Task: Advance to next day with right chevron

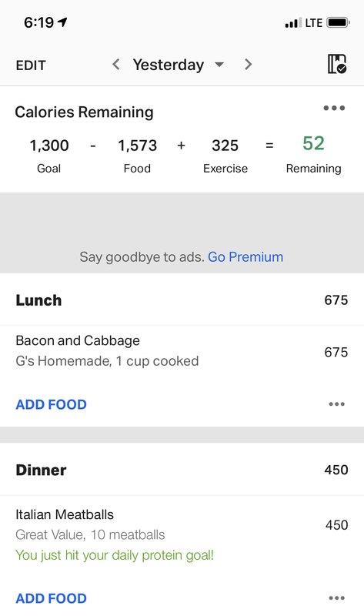Action: tap(248, 64)
